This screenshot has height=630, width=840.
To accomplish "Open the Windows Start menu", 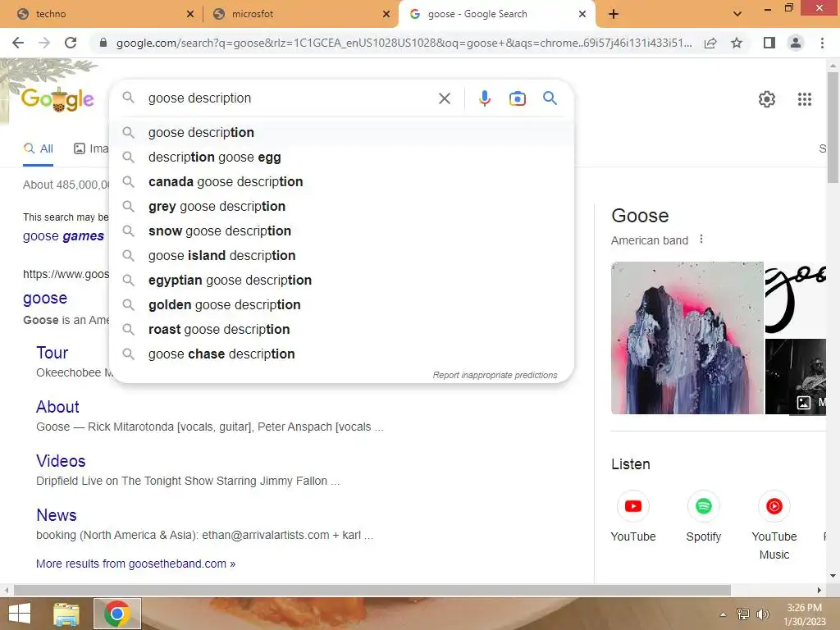I will [x=20, y=614].
